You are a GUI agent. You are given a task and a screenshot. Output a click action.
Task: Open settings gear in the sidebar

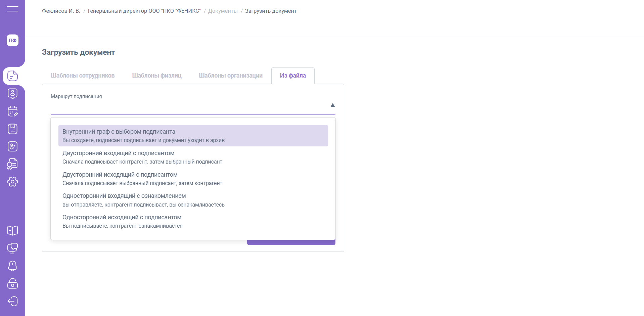[x=12, y=182]
